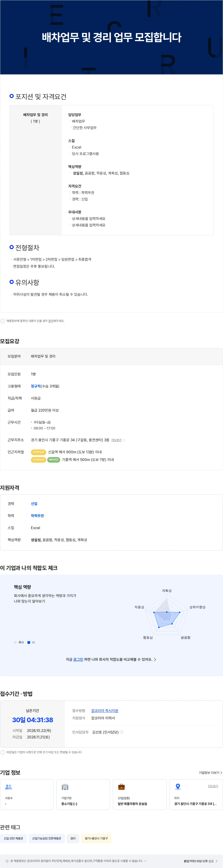Click 정규직 employment type text

(36, 386)
